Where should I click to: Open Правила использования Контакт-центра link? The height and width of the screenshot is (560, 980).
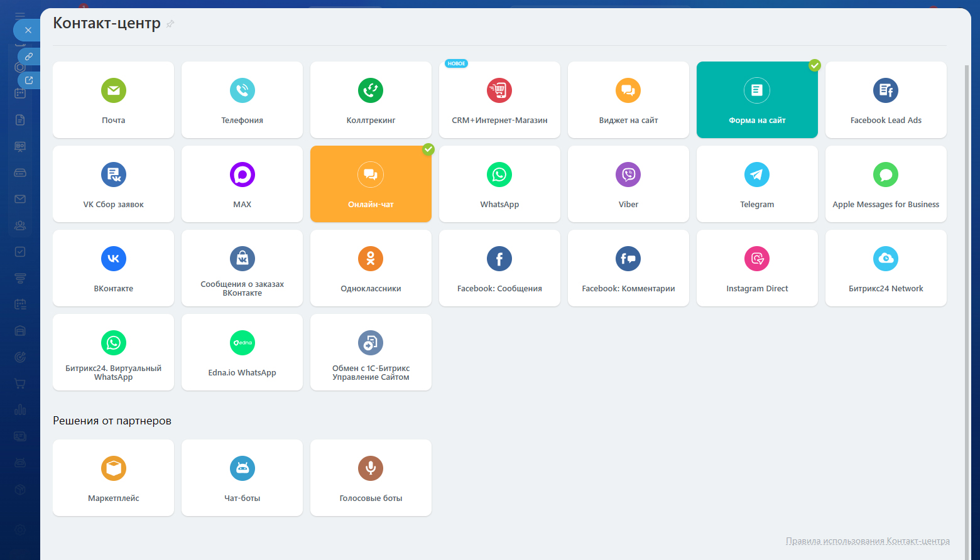click(x=868, y=541)
